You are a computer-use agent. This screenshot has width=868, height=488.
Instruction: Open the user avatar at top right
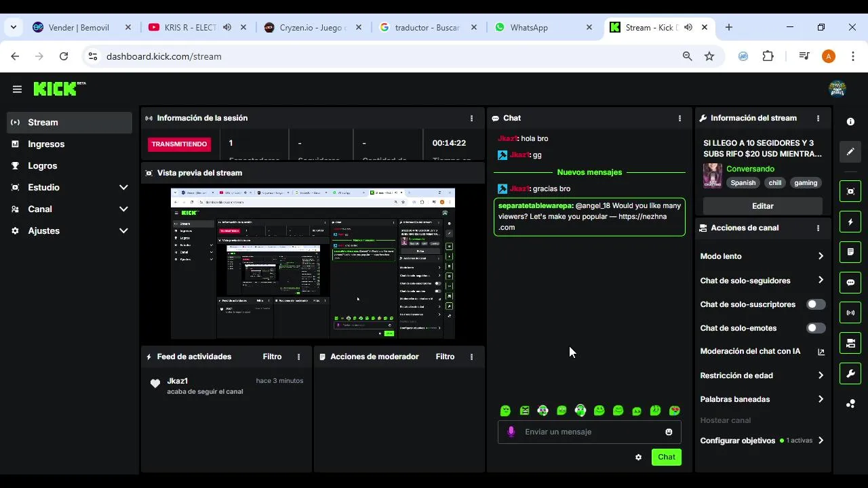[x=837, y=89]
